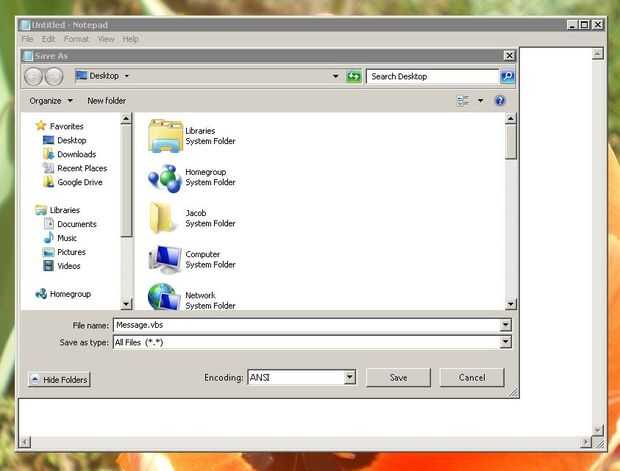Open the File name dropdown arrow

coord(505,325)
